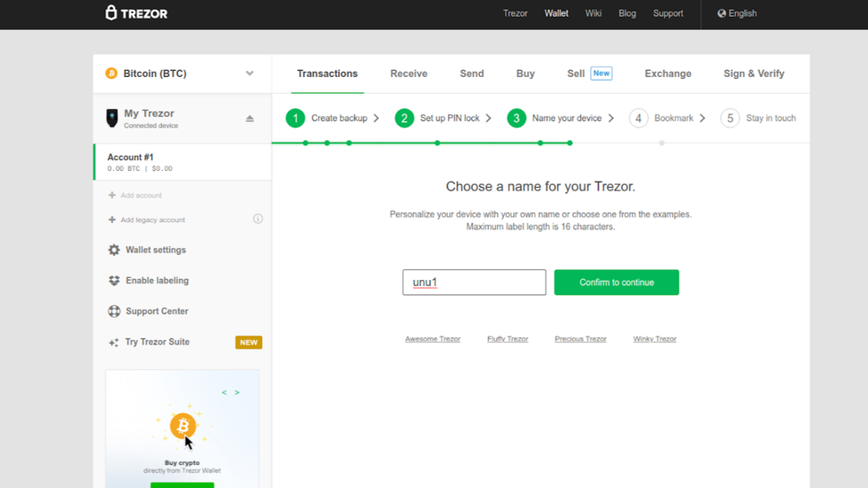This screenshot has width=868, height=488.
Task: Expand the Bitcoin (BTC) currency dropdown
Action: tap(250, 74)
